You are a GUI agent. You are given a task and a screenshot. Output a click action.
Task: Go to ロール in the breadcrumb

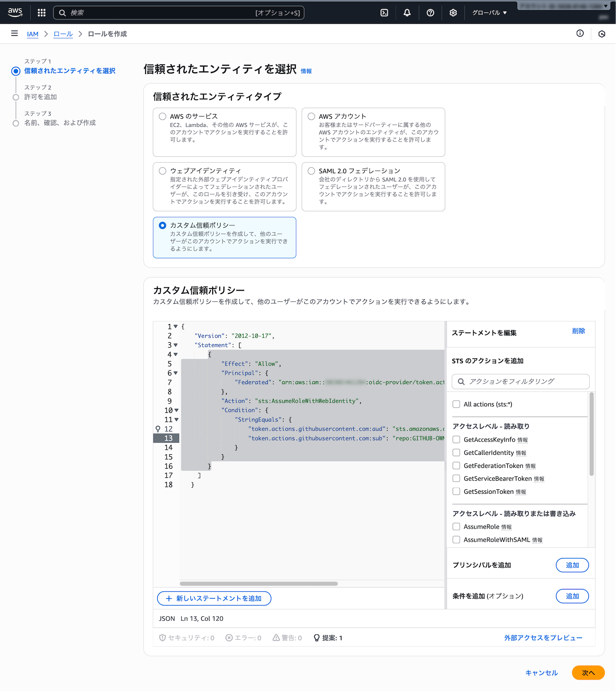tap(63, 34)
